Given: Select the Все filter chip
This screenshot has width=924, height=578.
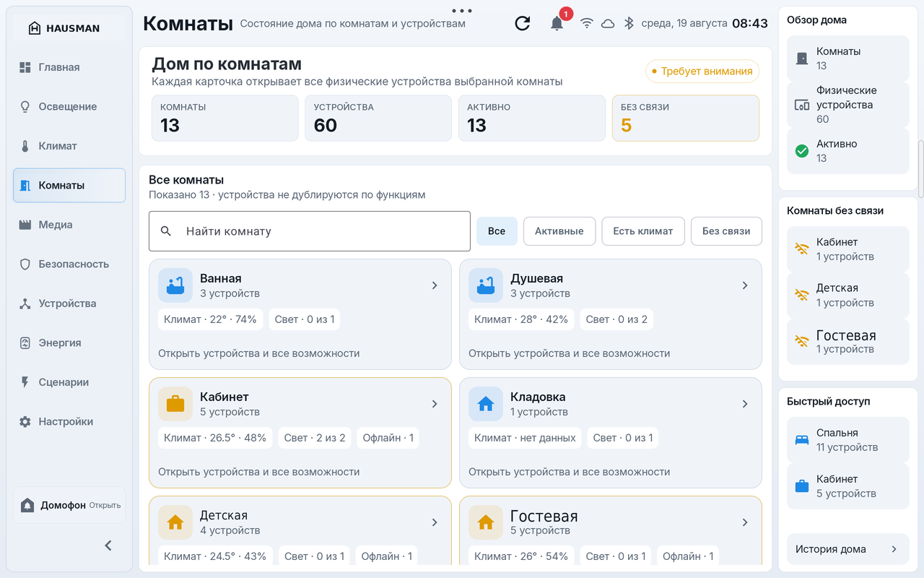Looking at the screenshot, I should pyautogui.click(x=497, y=231).
